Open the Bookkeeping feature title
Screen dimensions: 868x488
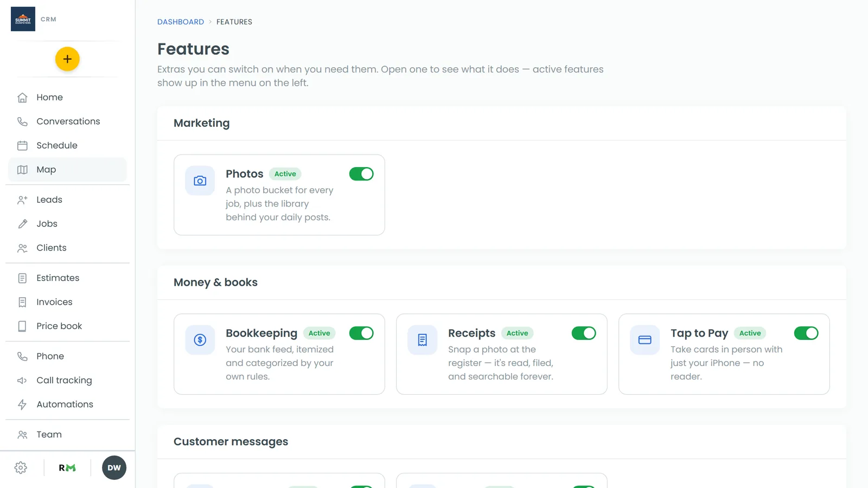(261, 333)
